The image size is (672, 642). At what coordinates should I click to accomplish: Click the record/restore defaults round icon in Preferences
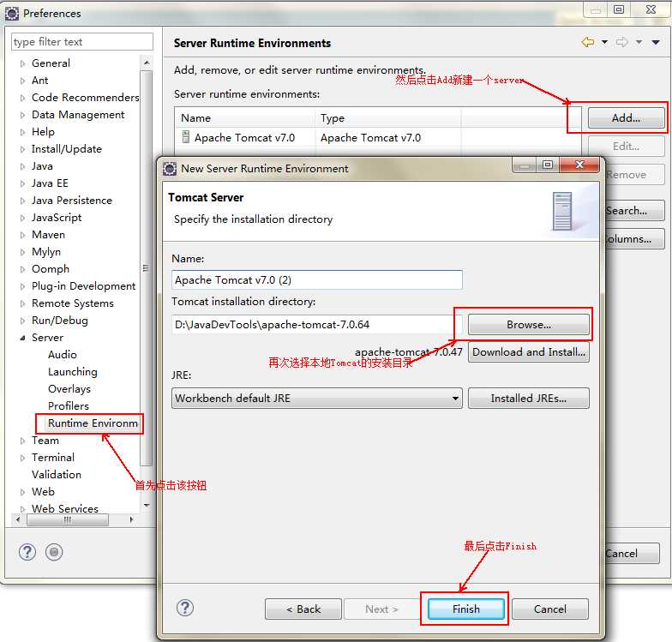coord(54,552)
